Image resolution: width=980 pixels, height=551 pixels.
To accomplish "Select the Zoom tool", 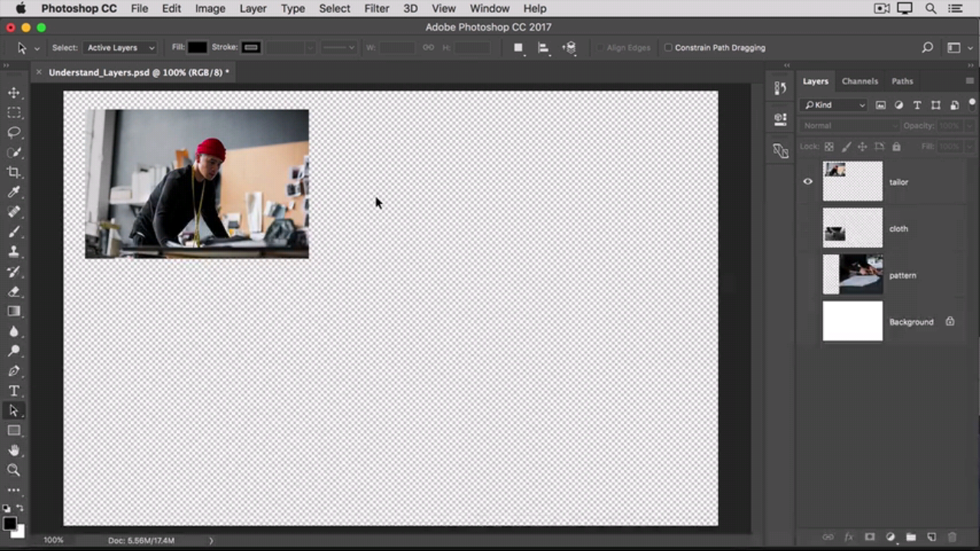I will click(14, 471).
